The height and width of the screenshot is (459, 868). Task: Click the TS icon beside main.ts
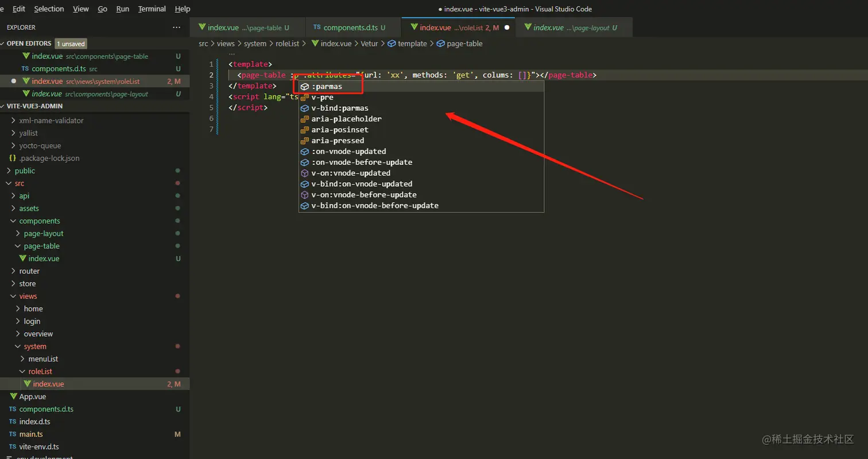(x=13, y=434)
